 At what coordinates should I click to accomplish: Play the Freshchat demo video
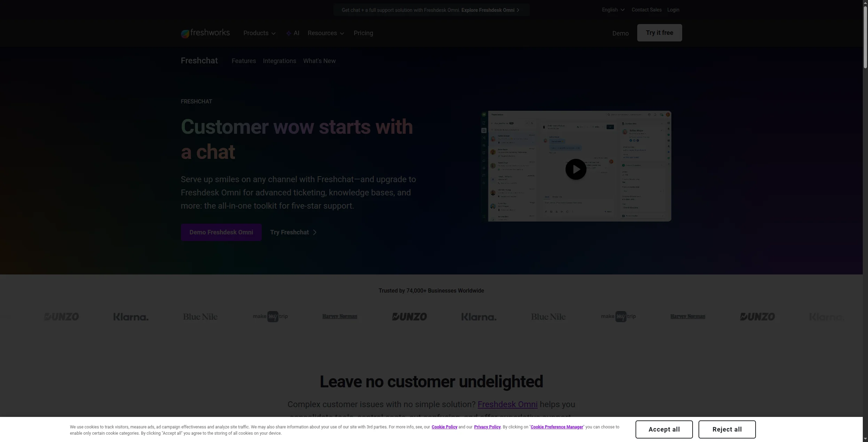(x=576, y=169)
